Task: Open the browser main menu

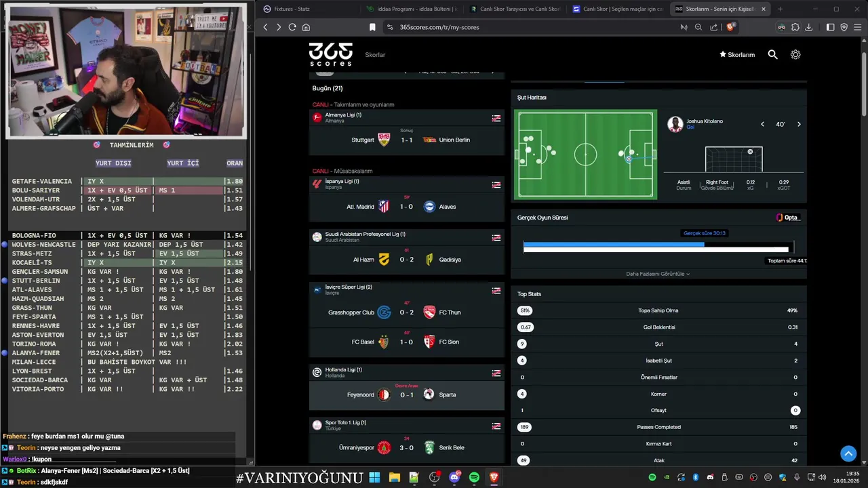Action: [859, 27]
